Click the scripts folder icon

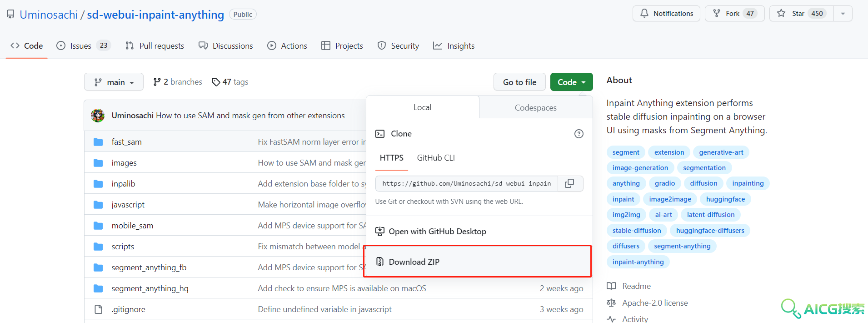[98, 247]
